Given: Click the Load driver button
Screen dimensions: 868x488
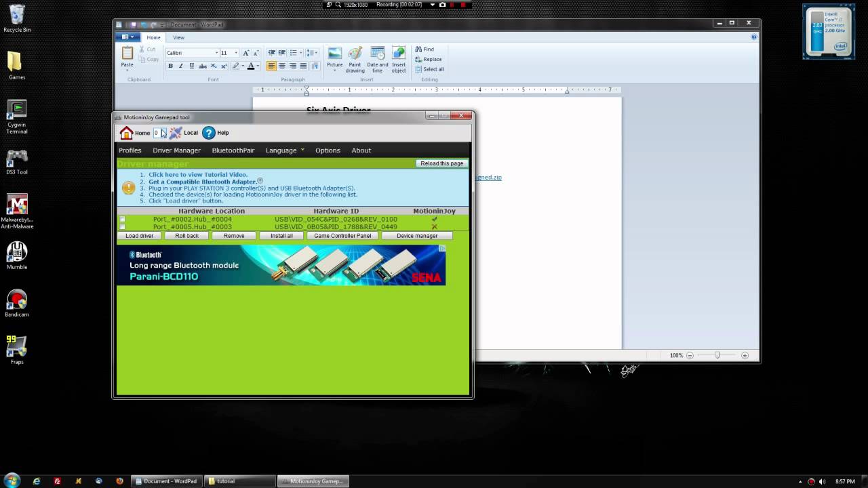Looking at the screenshot, I should pos(140,236).
